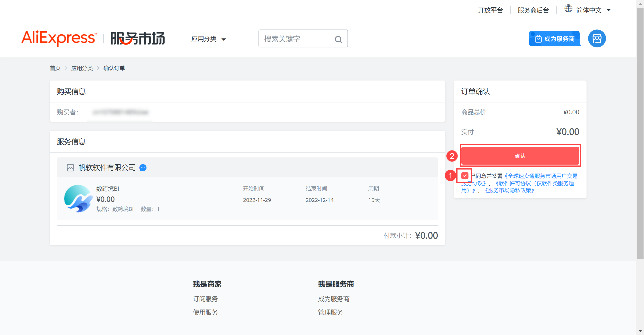Expand the 应用分类 dropdown
Screen dimensions: 644x335
tap(208, 39)
